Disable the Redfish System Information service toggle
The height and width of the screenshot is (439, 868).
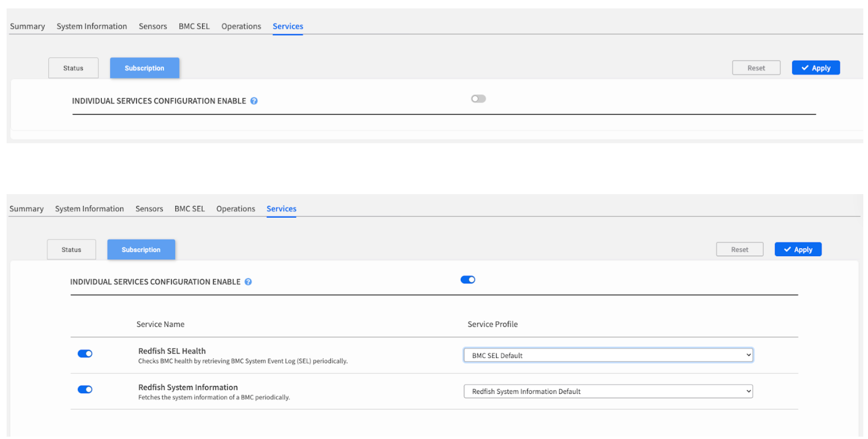pos(85,390)
